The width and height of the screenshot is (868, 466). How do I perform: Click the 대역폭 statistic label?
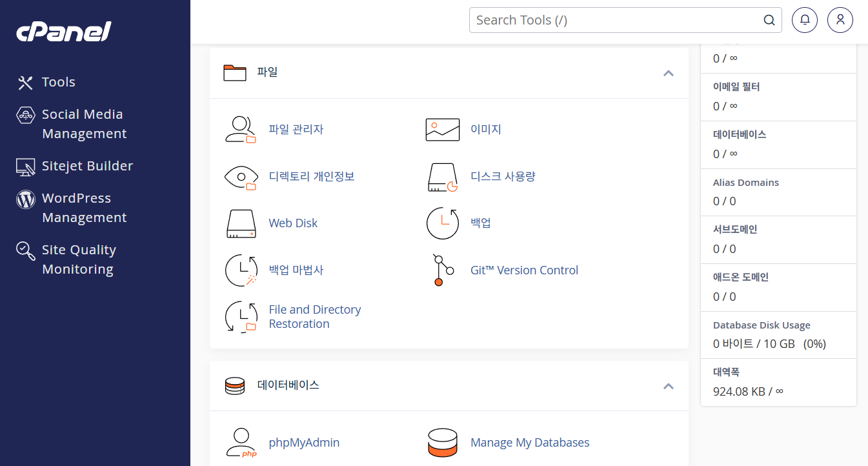coord(726,372)
